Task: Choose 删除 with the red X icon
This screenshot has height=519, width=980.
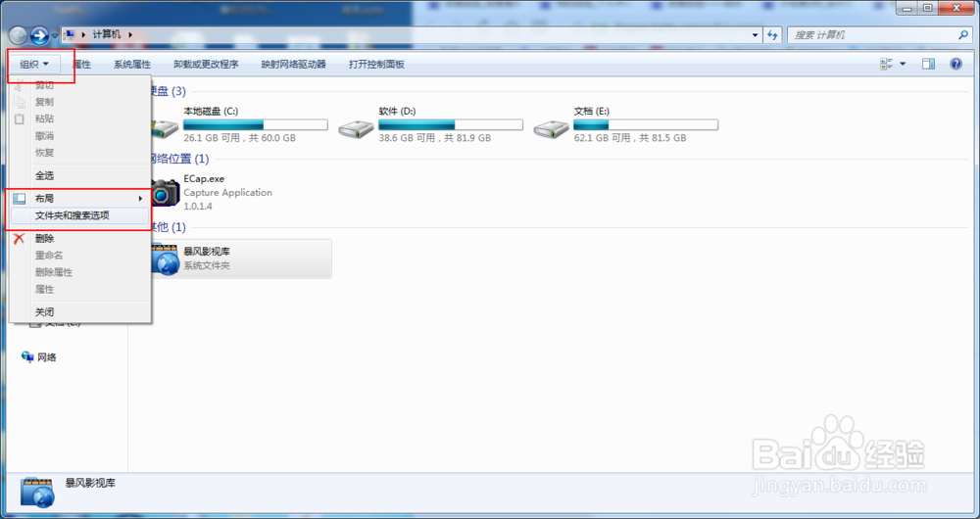Action: [80, 239]
